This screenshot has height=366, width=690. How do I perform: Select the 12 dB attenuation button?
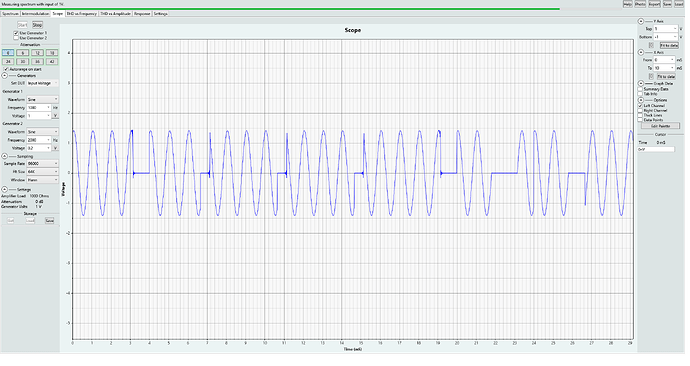pyautogui.click(x=37, y=53)
